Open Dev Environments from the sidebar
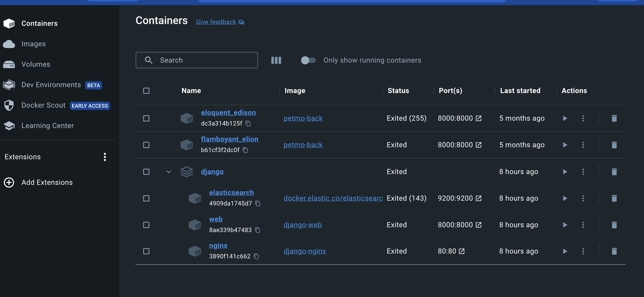The height and width of the screenshot is (297, 644). click(51, 85)
